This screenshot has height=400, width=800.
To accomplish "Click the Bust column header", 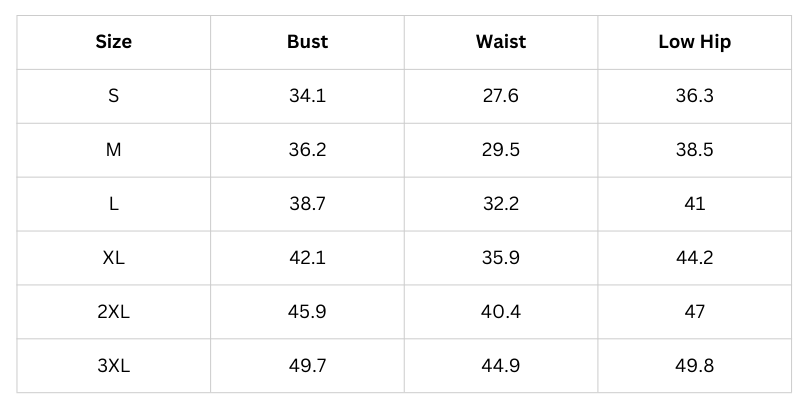I will coord(307,42).
